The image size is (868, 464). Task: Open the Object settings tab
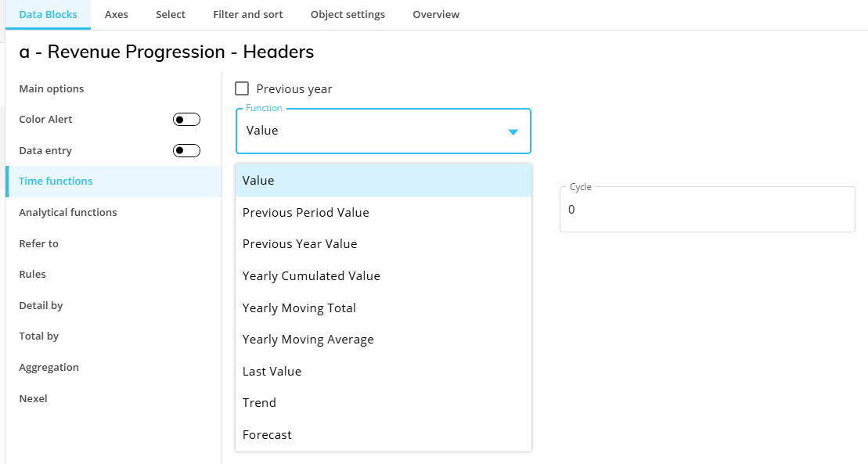click(x=348, y=14)
